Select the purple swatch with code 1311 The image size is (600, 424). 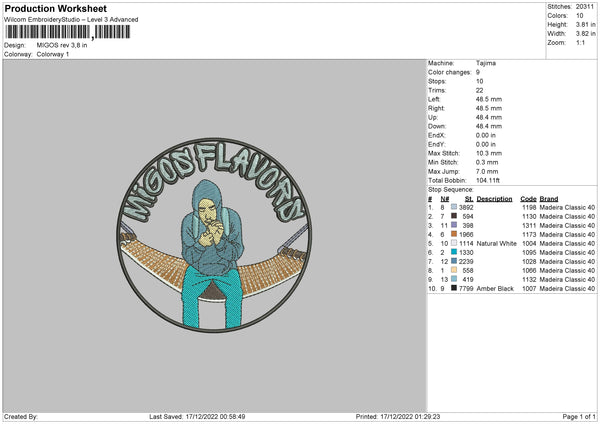(454, 225)
